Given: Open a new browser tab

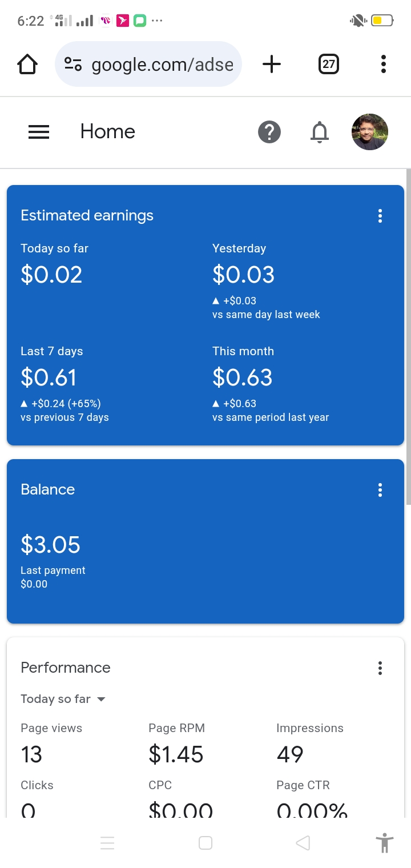Looking at the screenshot, I should (x=272, y=65).
